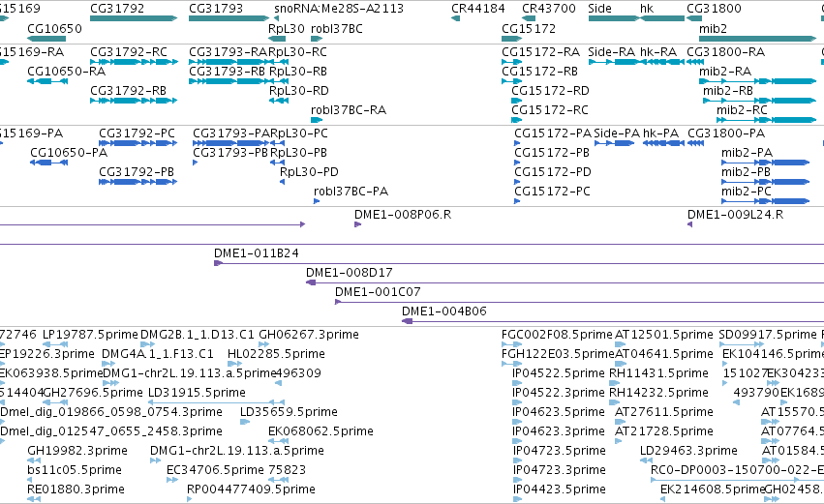
Task: Click the RE01880.3prime EST
Action: (x=34, y=499)
